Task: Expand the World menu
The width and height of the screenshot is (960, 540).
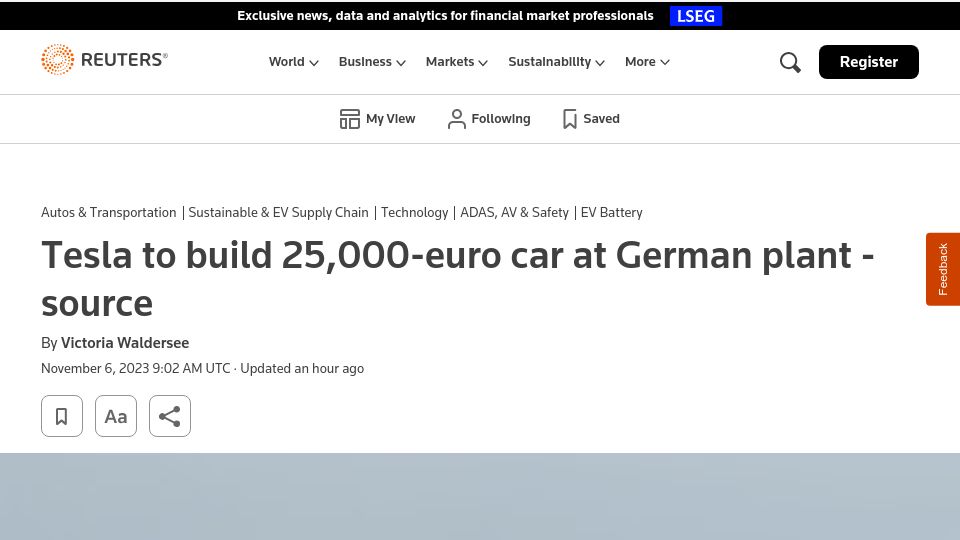Action: point(293,62)
